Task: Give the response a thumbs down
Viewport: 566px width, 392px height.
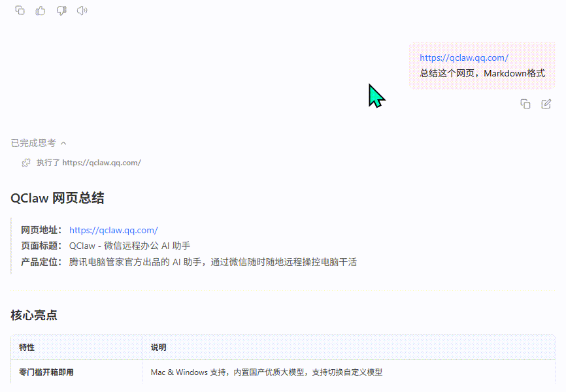Action: pyautogui.click(x=61, y=10)
